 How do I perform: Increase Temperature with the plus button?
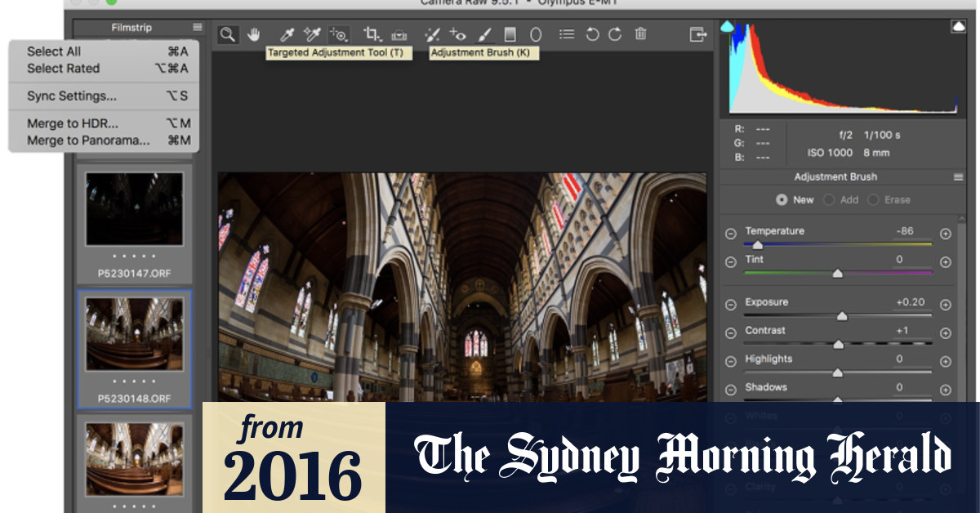coord(946,234)
